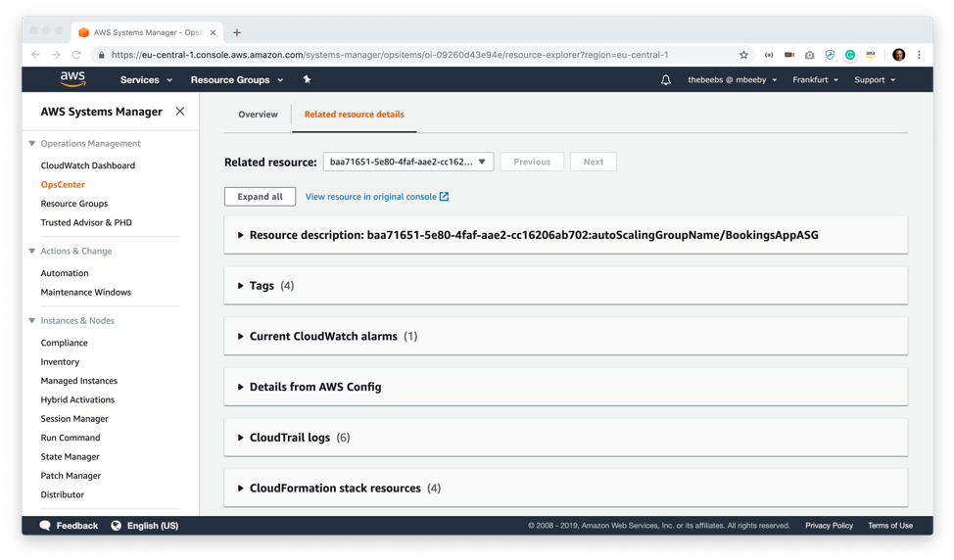Screen dimensions: 954x560
Task: Change language via English (US) footer
Action: point(153,526)
